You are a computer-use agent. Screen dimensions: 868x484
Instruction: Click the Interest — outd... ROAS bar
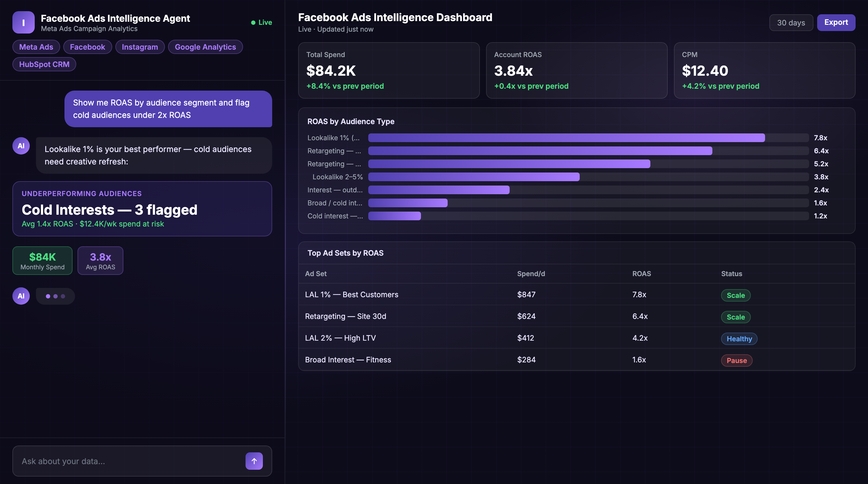click(439, 190)
